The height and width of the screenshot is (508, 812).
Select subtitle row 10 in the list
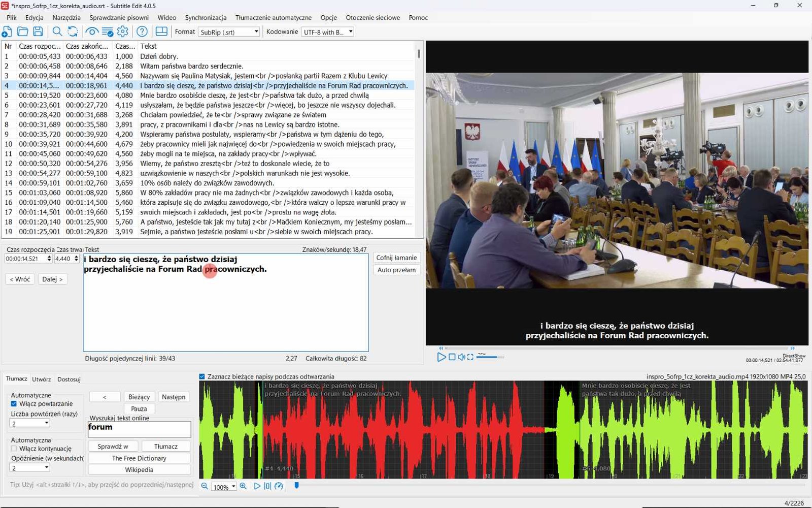coord(208,144)
